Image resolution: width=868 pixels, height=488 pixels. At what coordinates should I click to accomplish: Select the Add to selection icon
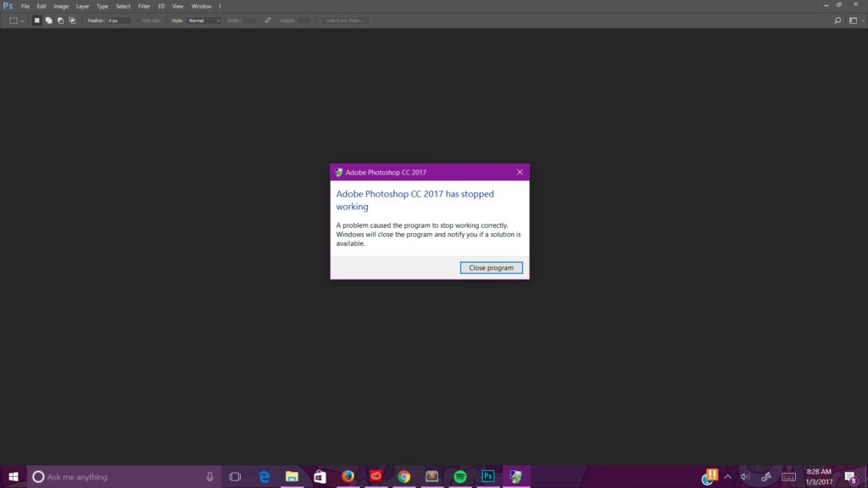(48, 20)
